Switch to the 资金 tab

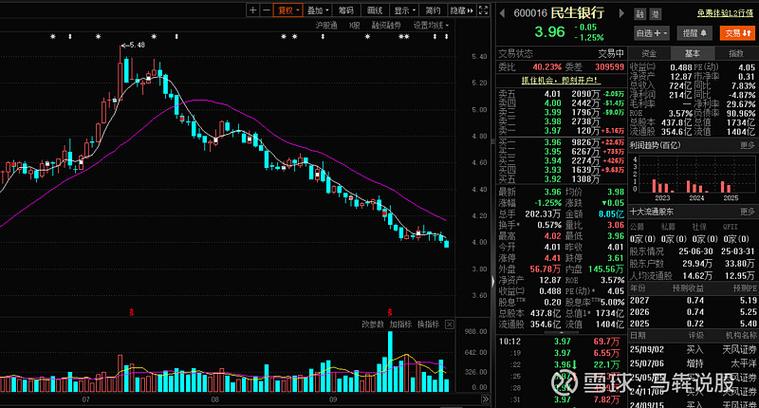(x=649, y=53)
